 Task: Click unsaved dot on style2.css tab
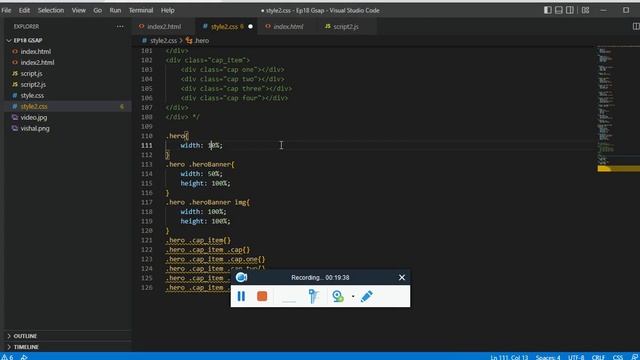[250, 27]
